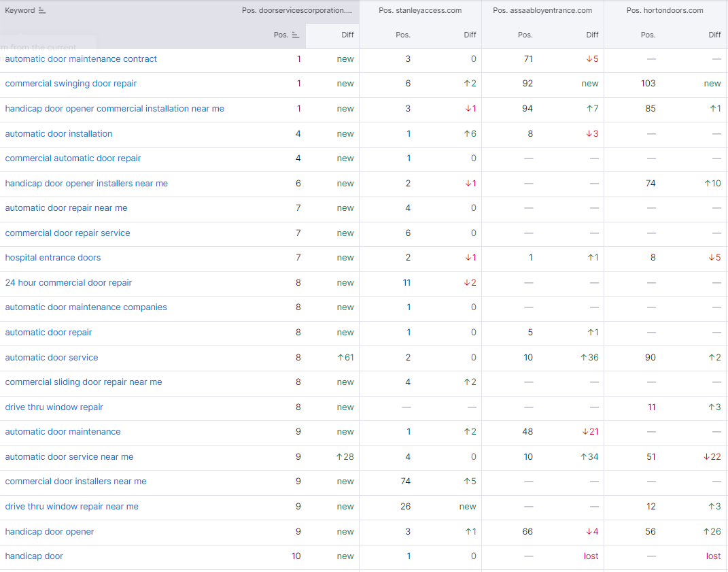Select position 103 for commercial swinging door repair
728x572 pixels.
pos(648,84)
